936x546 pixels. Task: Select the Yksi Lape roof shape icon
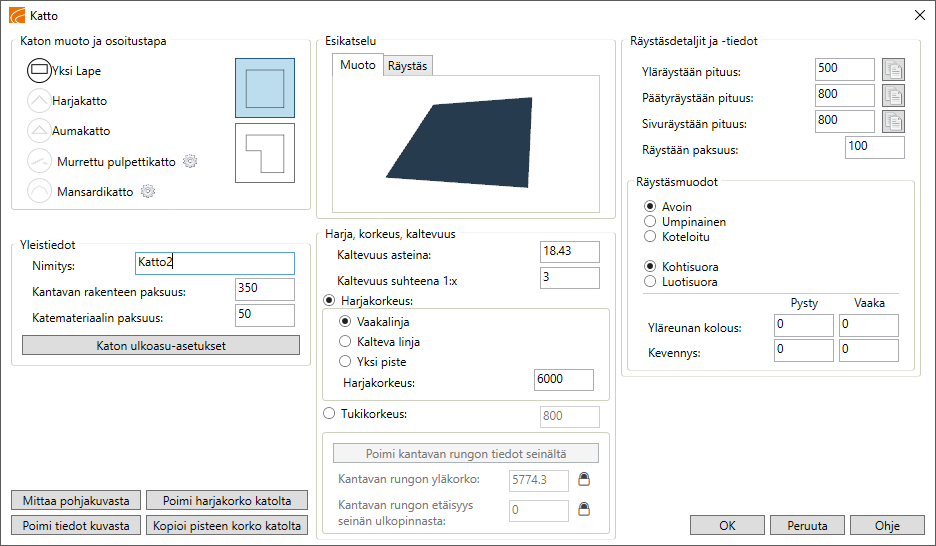tap(39, 71)
